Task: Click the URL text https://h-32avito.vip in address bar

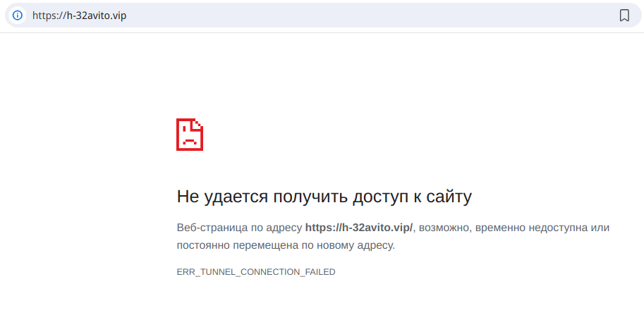Action: click(x=79, y=16)
